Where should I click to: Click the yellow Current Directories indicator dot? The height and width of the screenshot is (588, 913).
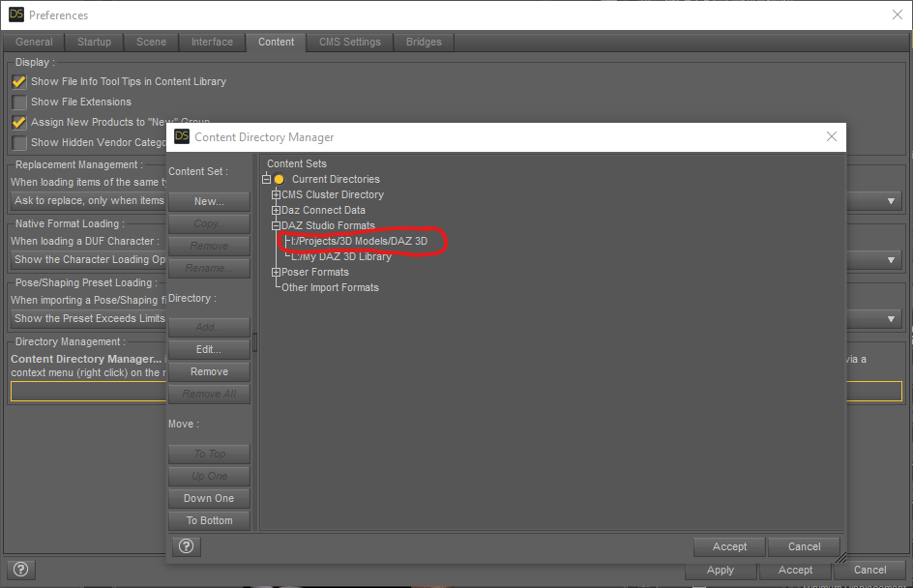pyautogui.click(x=279, y=179)
